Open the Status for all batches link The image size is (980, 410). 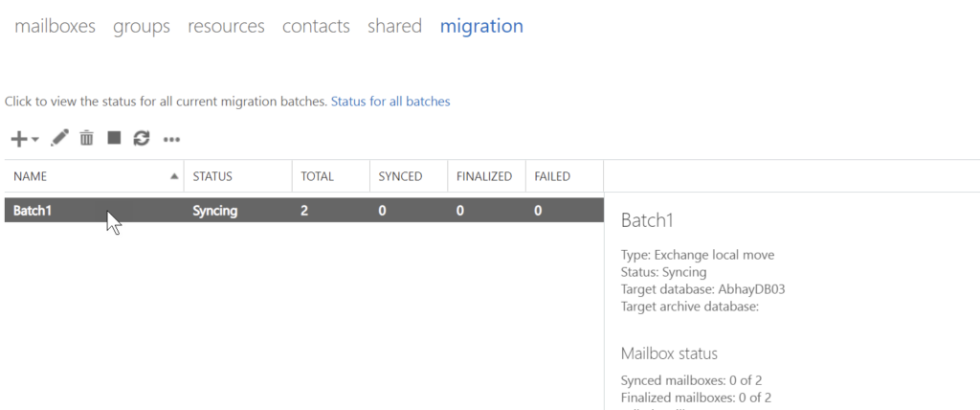click(x=390, y=101)
